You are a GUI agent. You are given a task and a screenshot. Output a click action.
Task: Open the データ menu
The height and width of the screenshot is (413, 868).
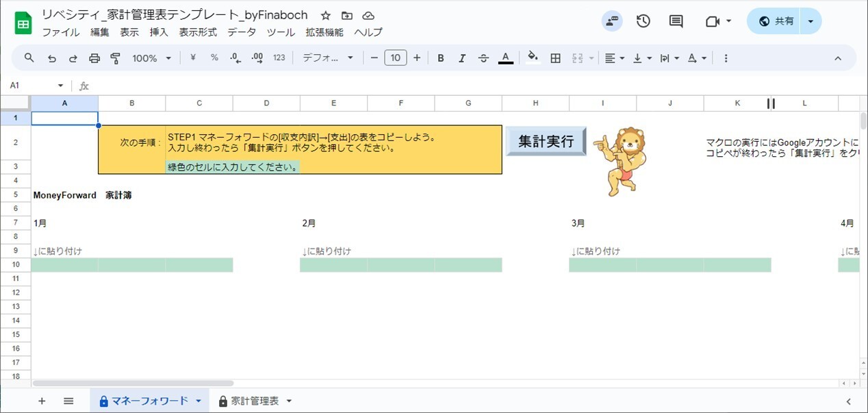(x=242, y=32)
